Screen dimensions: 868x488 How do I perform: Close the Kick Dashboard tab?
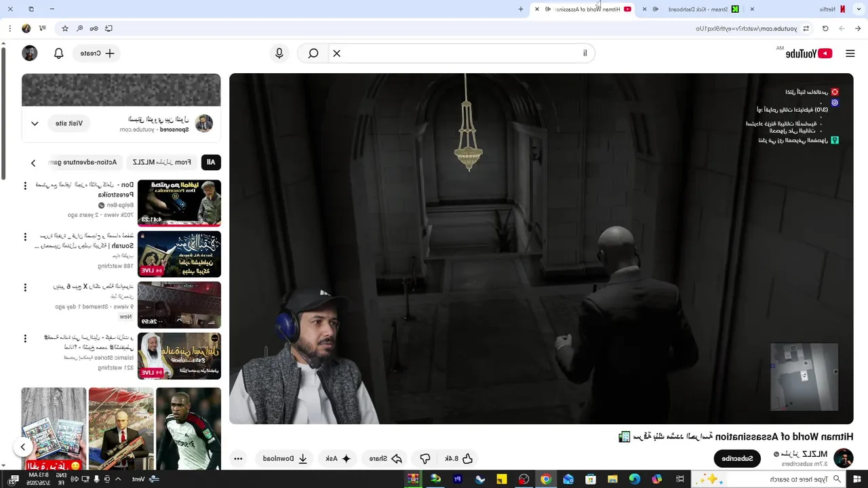pyautogui.click(x=644, y=9)
